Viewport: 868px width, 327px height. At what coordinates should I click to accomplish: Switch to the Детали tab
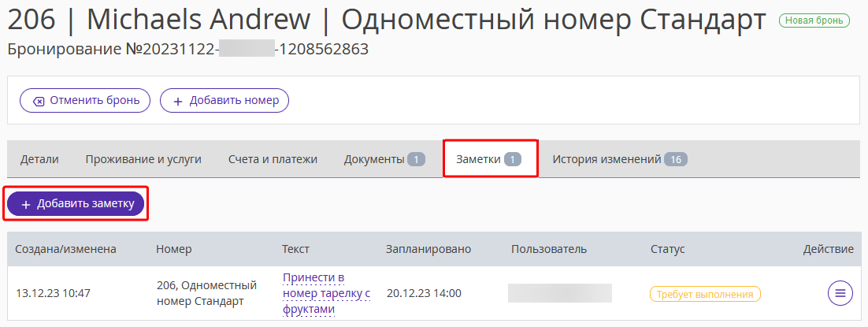click(x=39, y=160)
